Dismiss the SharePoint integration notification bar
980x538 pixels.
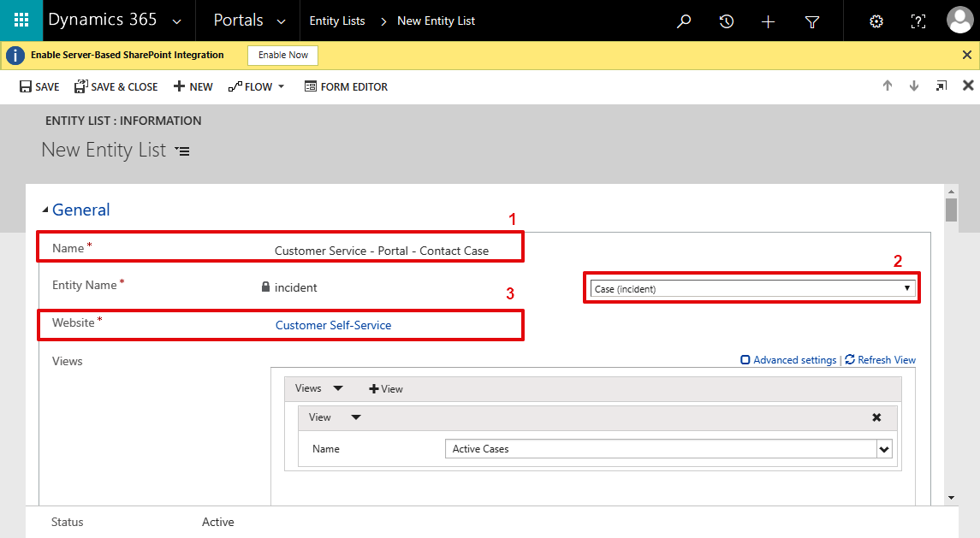(967, 55)
